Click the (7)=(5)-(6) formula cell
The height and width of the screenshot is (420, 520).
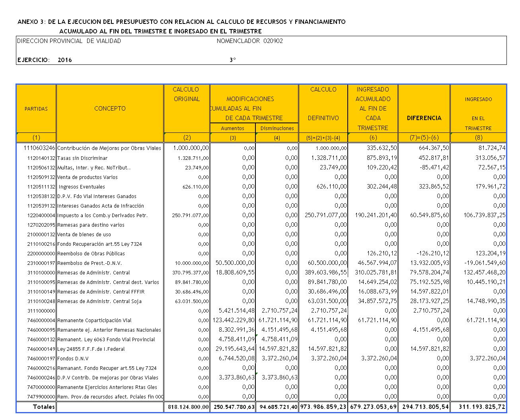[x=424, y=138]
